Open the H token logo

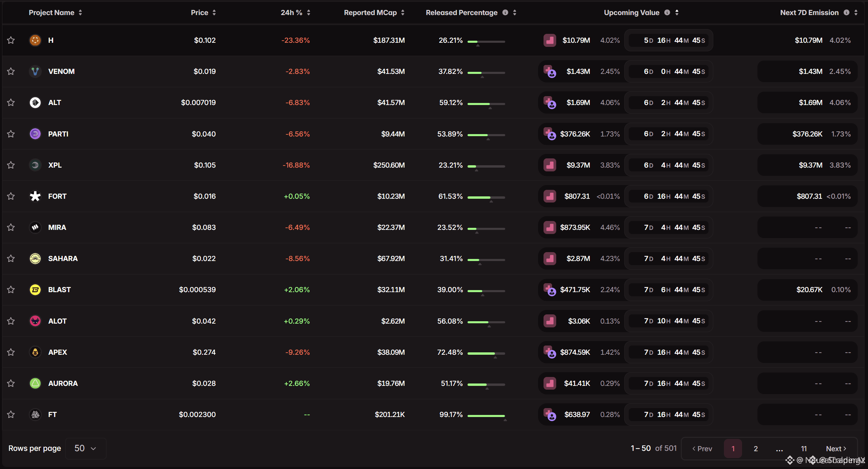pyautogui.click(x=35, y=40)
